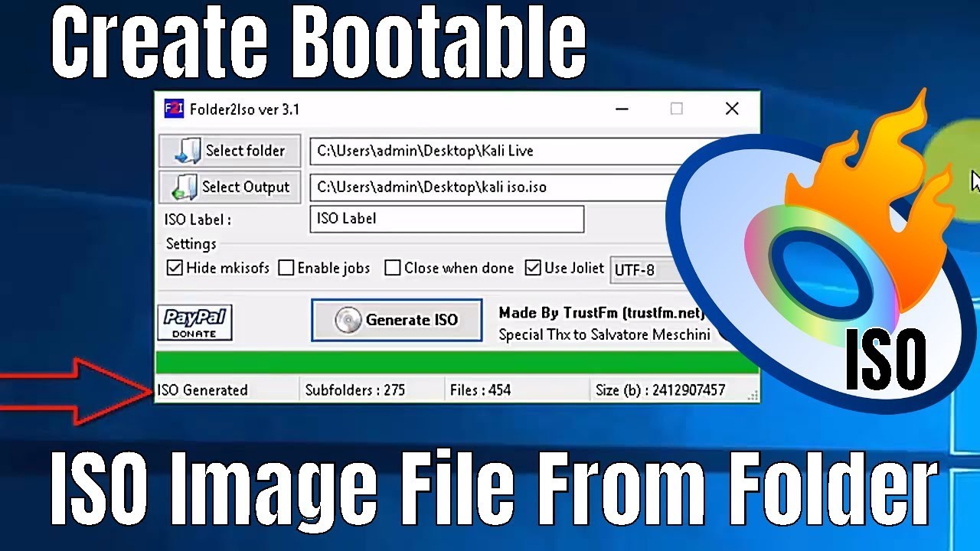Click the Generate ISO button
The image size is (980, 551).
pyautogui.click(x=397, y=320)
